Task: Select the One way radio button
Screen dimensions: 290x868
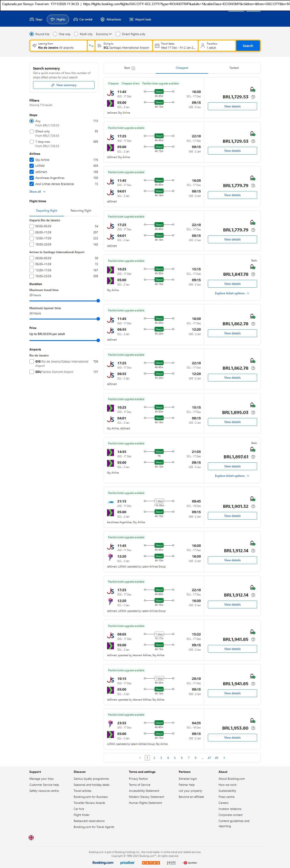Action: [55, 34]
